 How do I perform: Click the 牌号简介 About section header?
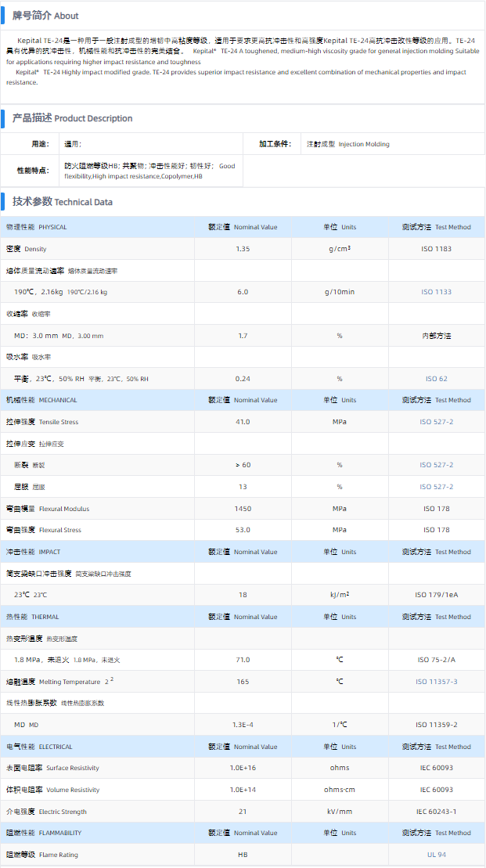point(45,16)
